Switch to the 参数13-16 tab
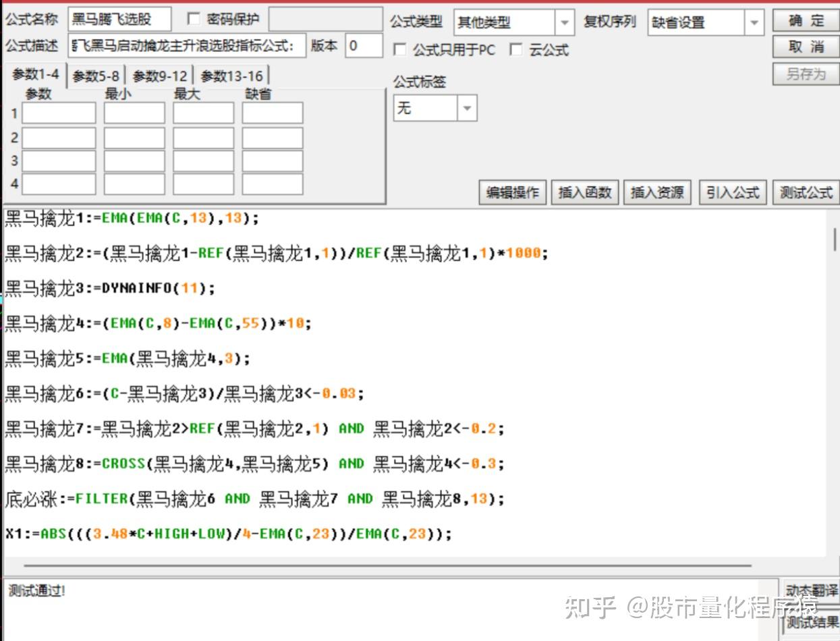This screenshot has width=840, height=641. 231,76
